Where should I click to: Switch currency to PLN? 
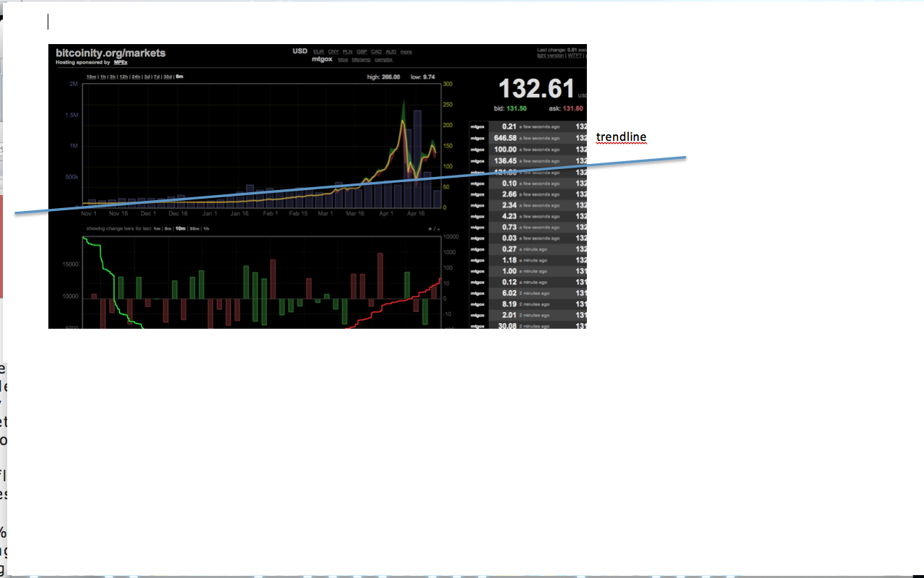tap(348, 52)
